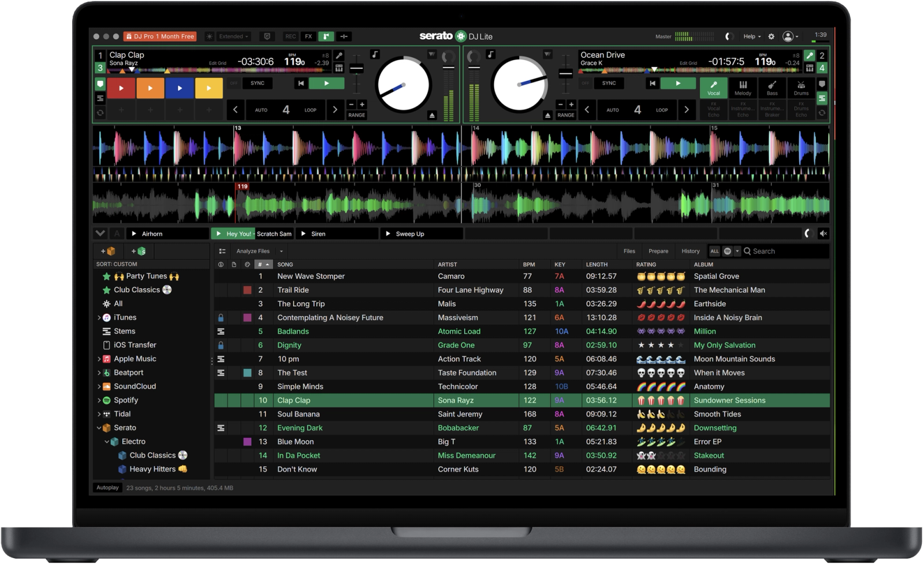
Task: Turn sync OFF on the left deck
Action: point(234,83)
